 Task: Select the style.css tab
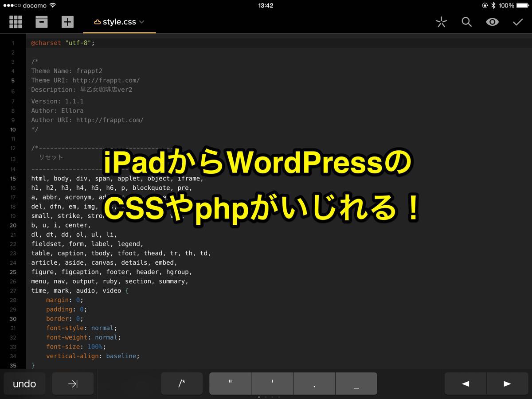pos(119,22)
